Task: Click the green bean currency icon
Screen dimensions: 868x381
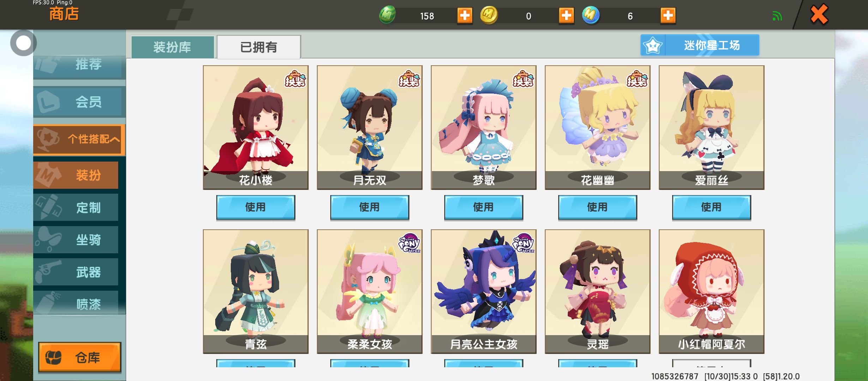Action: click(387, 16)
